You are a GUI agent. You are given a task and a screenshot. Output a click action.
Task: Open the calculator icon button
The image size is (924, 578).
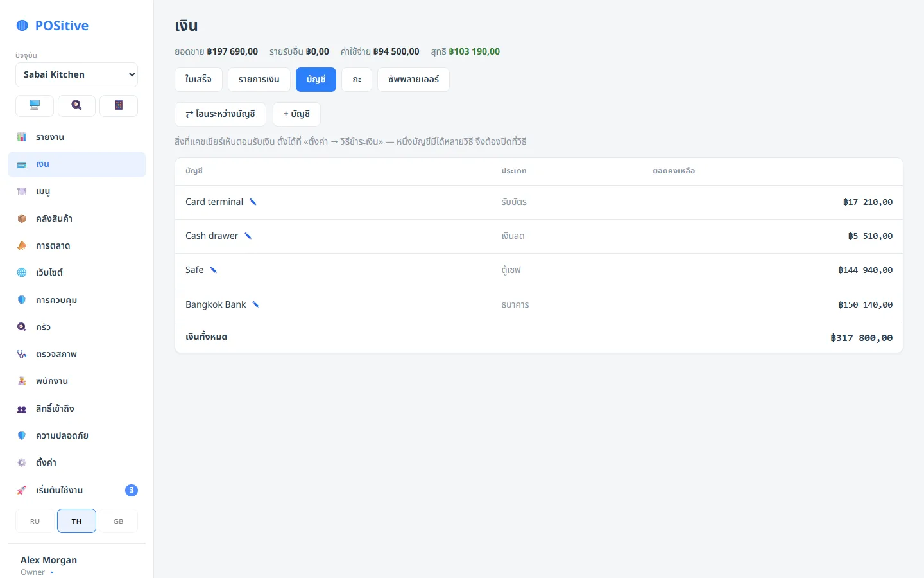point(119,106)
